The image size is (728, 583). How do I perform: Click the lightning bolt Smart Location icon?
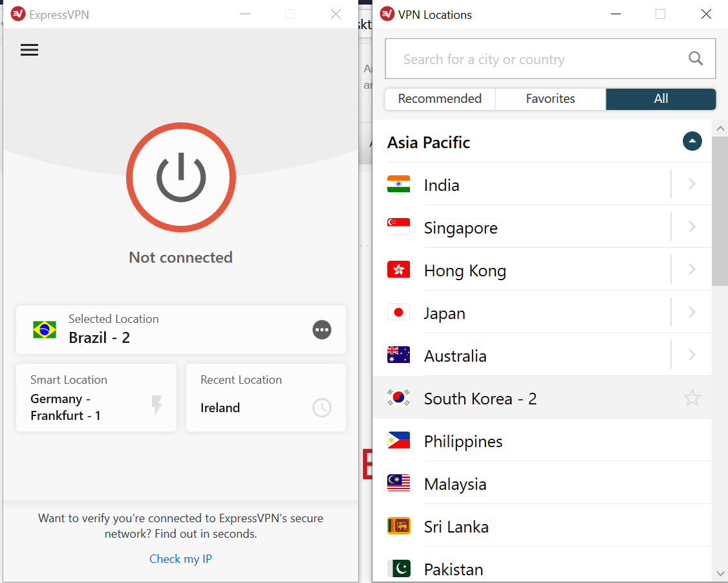click(157, 404)
